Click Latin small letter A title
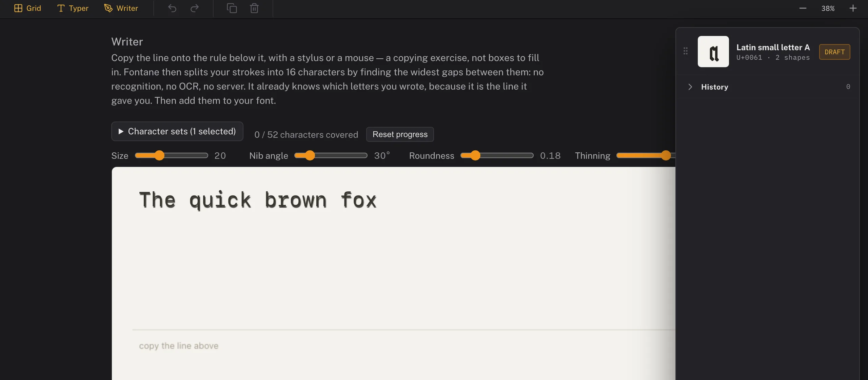 pyautogui.click(x=773, y=47)
